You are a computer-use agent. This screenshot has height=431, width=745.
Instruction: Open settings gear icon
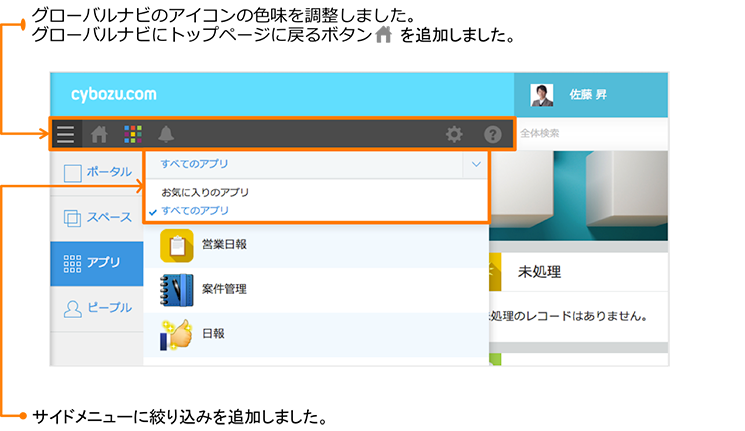click(454, 134)
